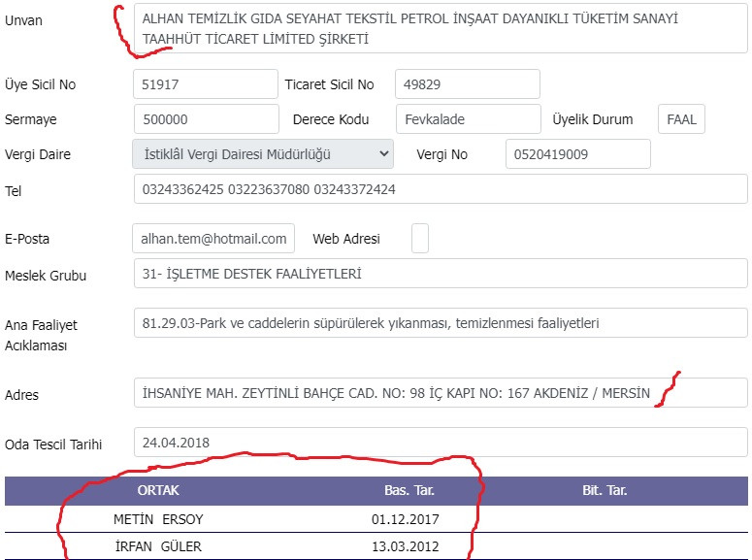Click the Üye Sicil No label
This screenshot has height=560, width=752.
click(41, 84)
